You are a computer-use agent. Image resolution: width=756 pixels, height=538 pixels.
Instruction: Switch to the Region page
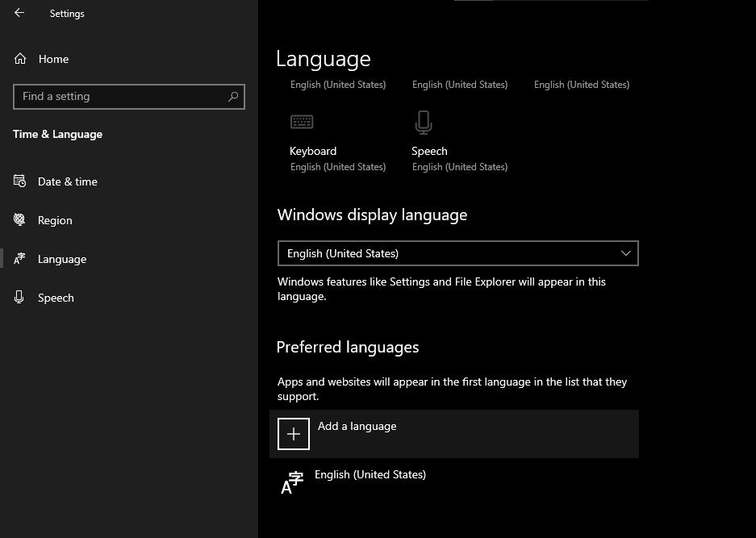[x=54, y=219]
